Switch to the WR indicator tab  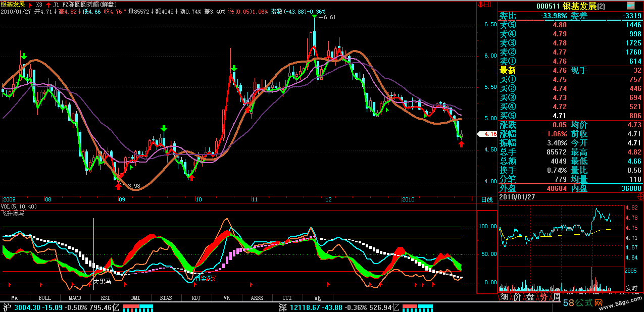pyautogui.click(x=317, y=298)
